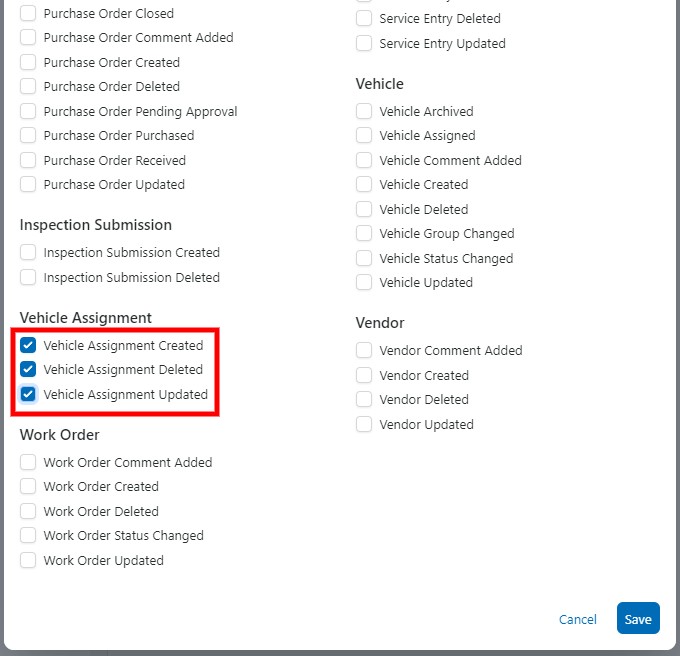This screenshot has width=680, height=656.
Task: Uncheck Vehicle Assignment Deleted
Action: point(28,369)
